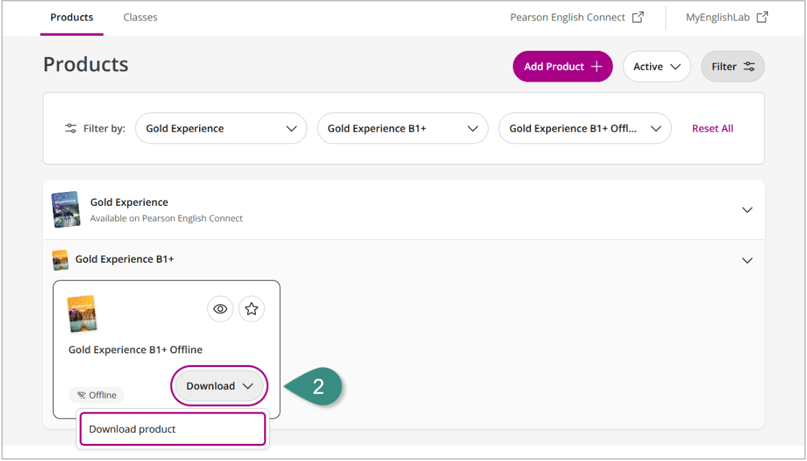Collapse the Gold Experience section chevron

[747, 210]
